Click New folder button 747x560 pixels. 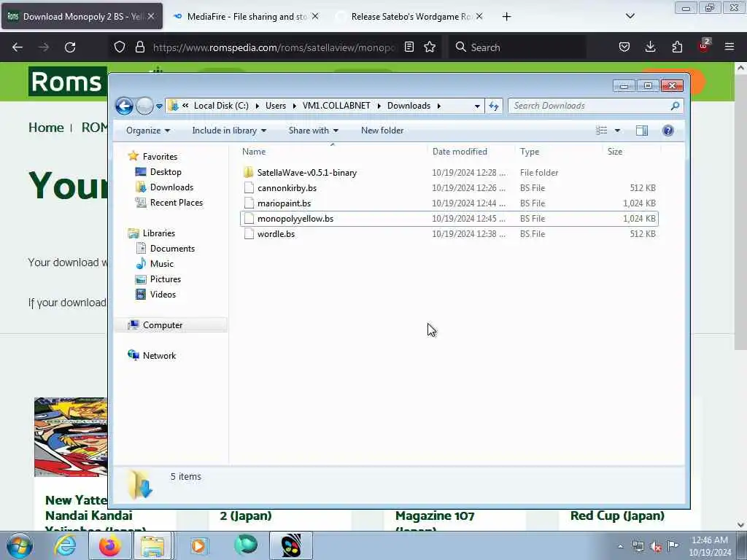click(382, 131)
